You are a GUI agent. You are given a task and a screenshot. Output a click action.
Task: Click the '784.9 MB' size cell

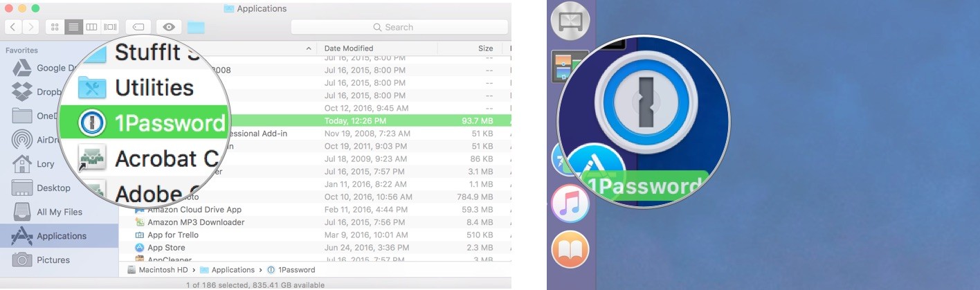(x=475, y=197)
